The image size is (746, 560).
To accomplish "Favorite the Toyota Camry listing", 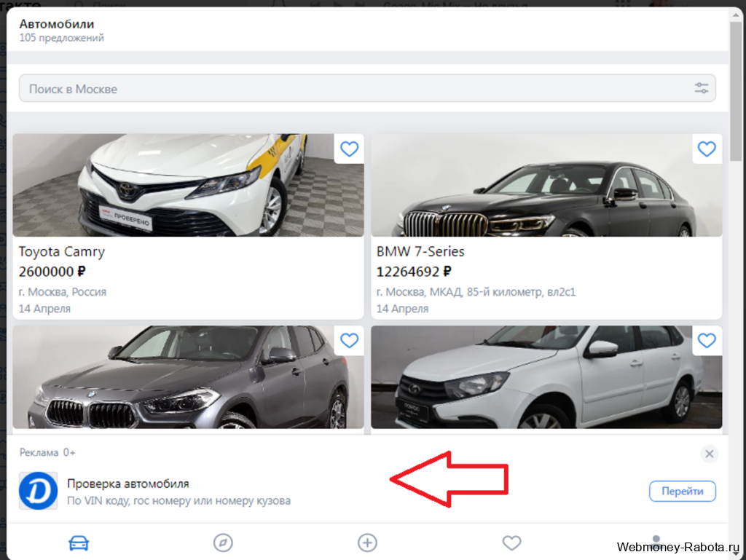I will click(349, 149).
